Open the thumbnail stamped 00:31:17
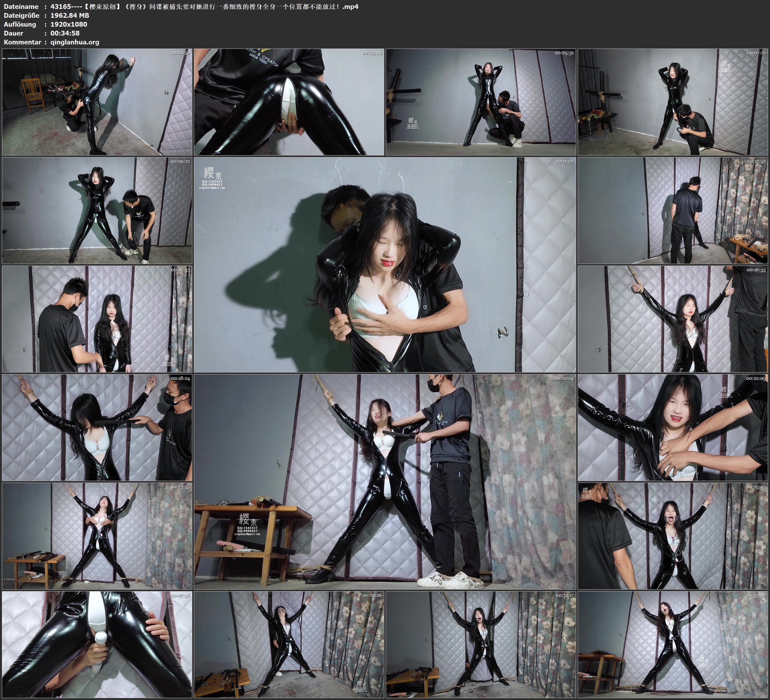The image size is (770, 700). 481,644
